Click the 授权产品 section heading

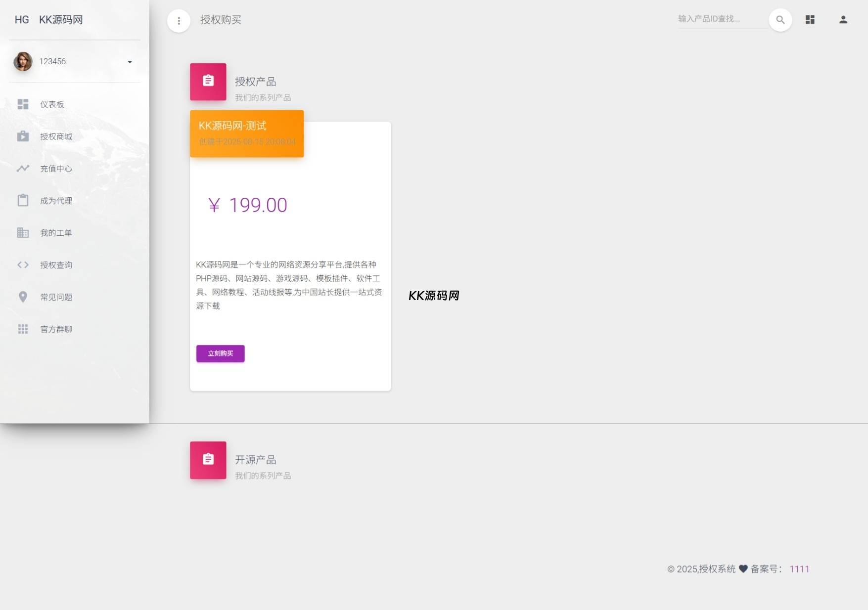click(x=255, y=82)
